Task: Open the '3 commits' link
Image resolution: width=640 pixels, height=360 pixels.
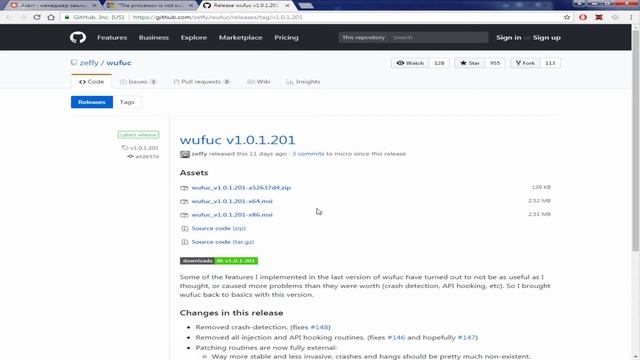Action: (x=308, y=154)
